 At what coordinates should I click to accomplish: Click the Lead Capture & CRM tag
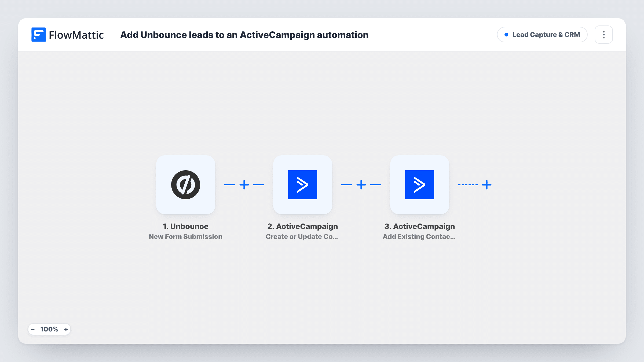pos(542,35)
